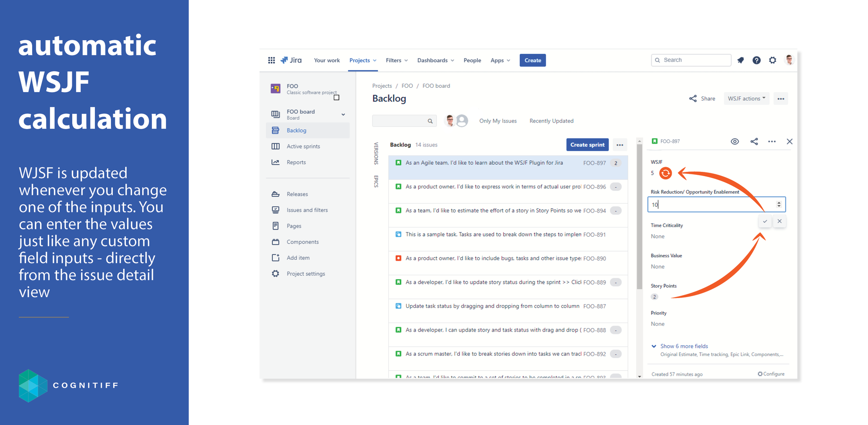Open the help question mark icon

pyautogui.click(x=757, y=60)
